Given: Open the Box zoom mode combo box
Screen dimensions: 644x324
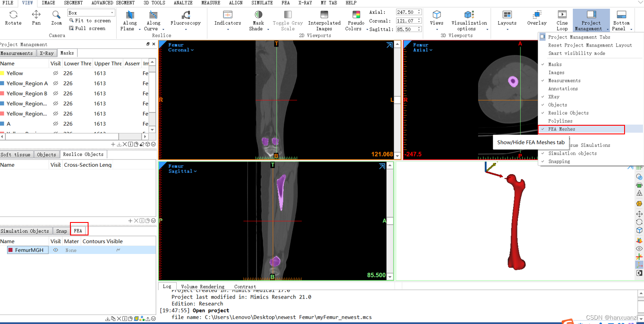Looking at the screenshot, I should tap(91, 13).
